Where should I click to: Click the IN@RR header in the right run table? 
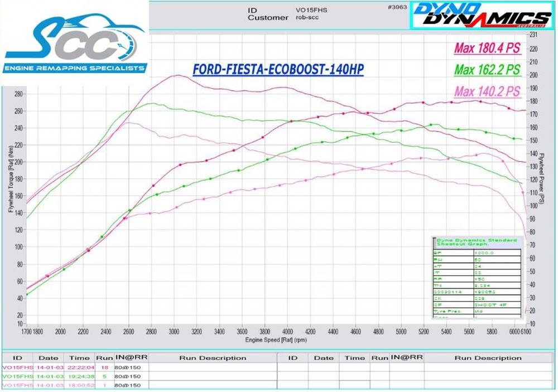407,357
